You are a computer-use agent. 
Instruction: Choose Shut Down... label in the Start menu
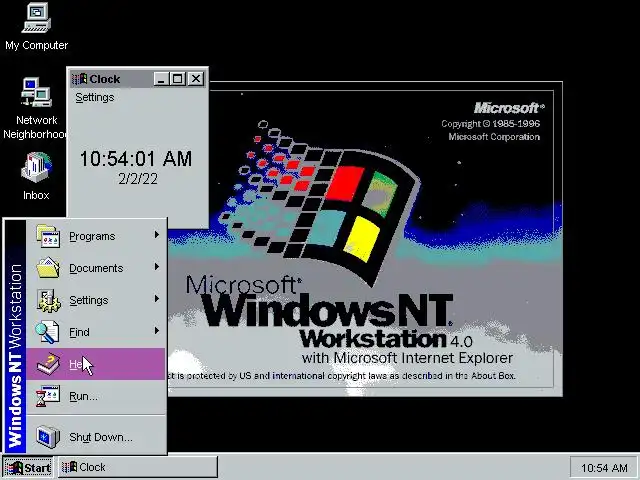tap(101, 437)
